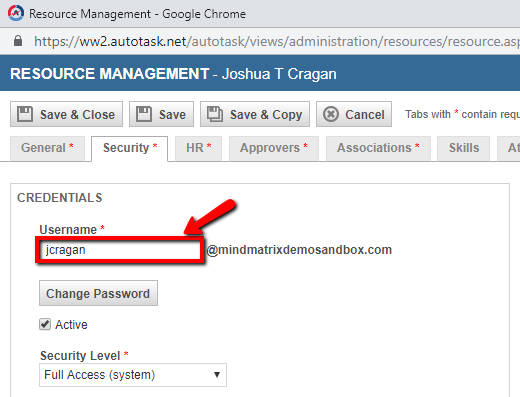Click the URL in the address bar
The width and height of the screenshot is (520, 397).
click(x=277, y=41)
